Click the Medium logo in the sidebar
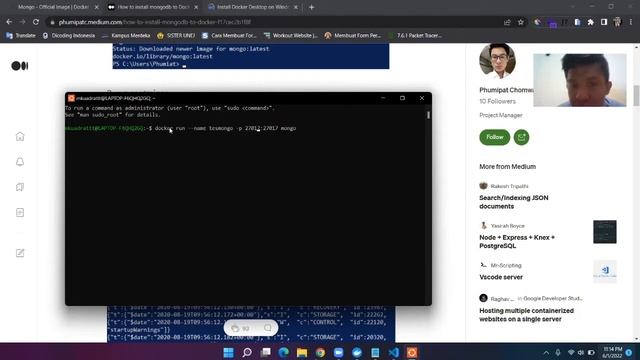Image resolution: width=640 pixels, height=360 pixels. point(20,66)
